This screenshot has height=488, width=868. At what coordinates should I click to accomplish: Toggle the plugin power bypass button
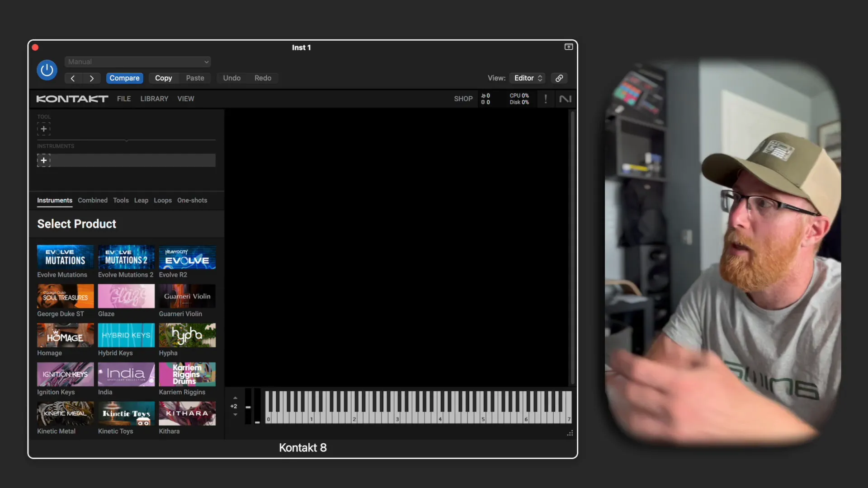pyautogui.click(x=47, y=70)
